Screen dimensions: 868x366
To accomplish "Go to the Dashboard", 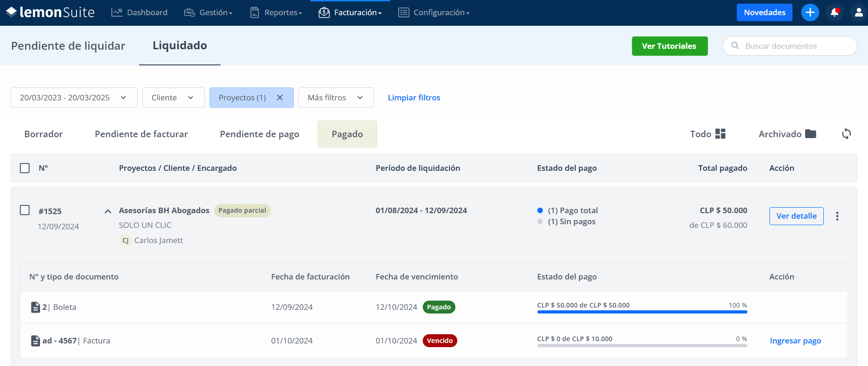I will [x=140, y=12].
